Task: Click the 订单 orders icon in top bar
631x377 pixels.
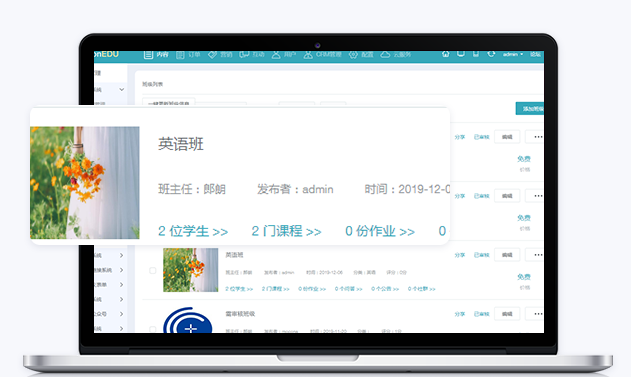Action: [x=180, y=55]
